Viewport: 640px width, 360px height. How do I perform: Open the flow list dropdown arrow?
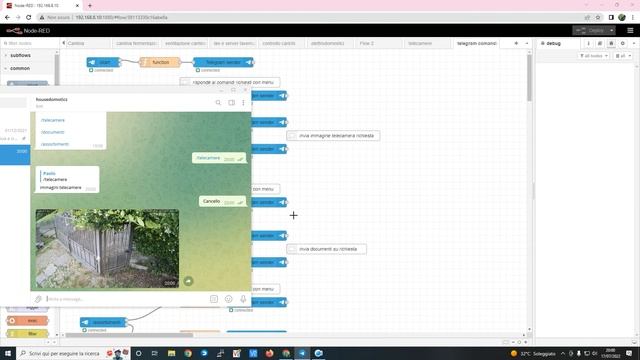[x=527, y=43]
